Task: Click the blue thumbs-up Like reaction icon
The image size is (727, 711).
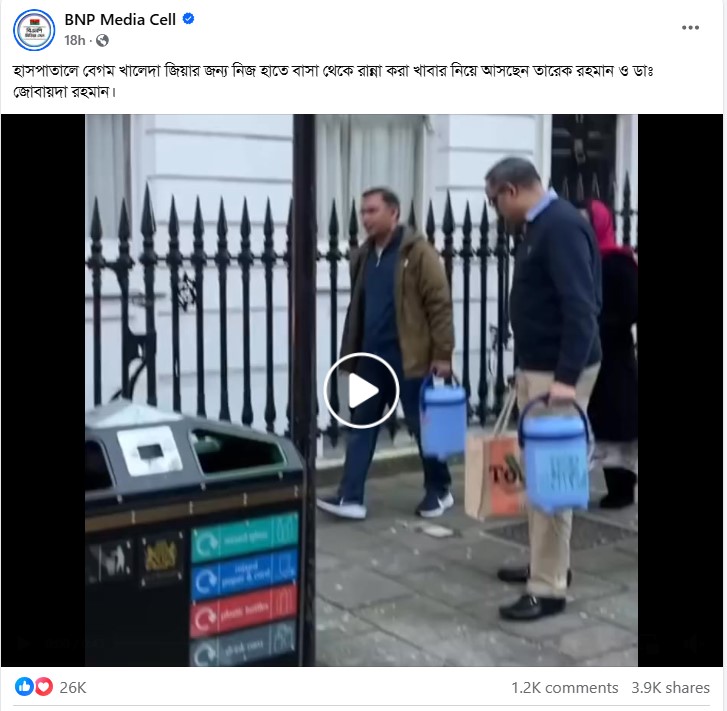Action: click(x=24, y=686)
